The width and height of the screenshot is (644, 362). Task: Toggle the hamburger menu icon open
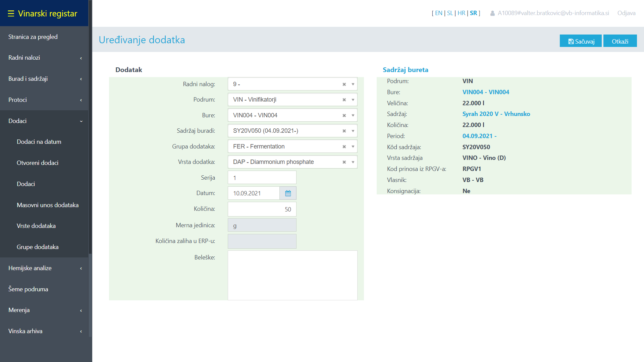(10, 13)
